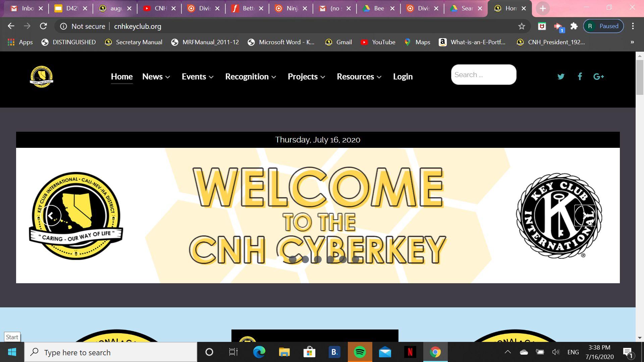The height and width of the screenshot is (362, 644).
Task: Reload the page with refresh icon
Action: pos(43,26)
